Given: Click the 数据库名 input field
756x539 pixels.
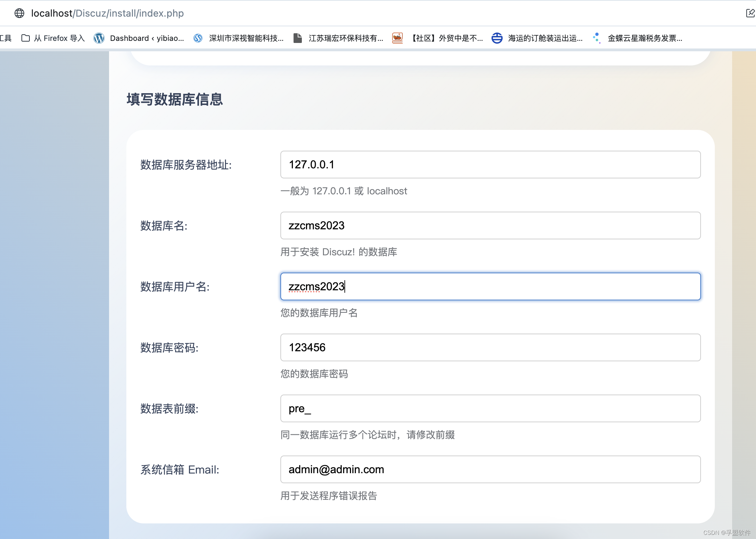Looking at the screenshot, I should [490, 226].
